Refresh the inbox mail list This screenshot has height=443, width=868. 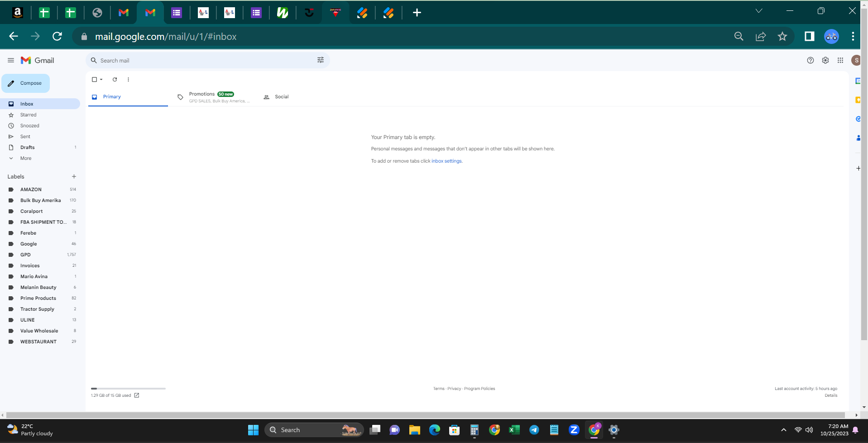click(x=115, y=79)
